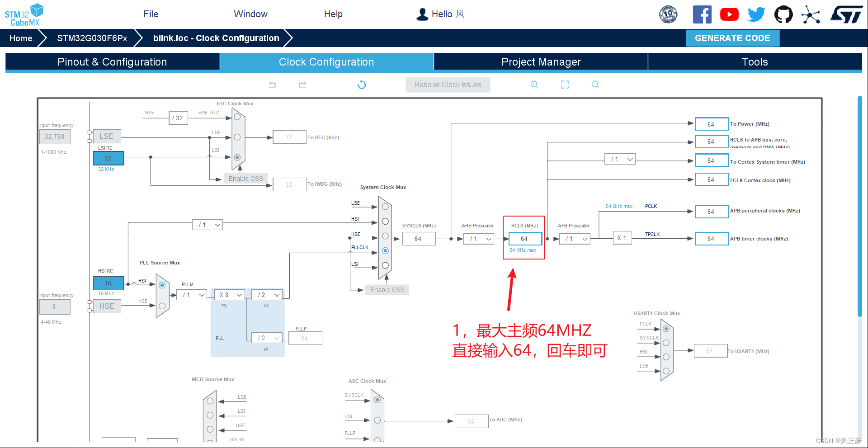868x448 pixels.
Task: Open the GitHub icon link
Action: pos(783,14)
